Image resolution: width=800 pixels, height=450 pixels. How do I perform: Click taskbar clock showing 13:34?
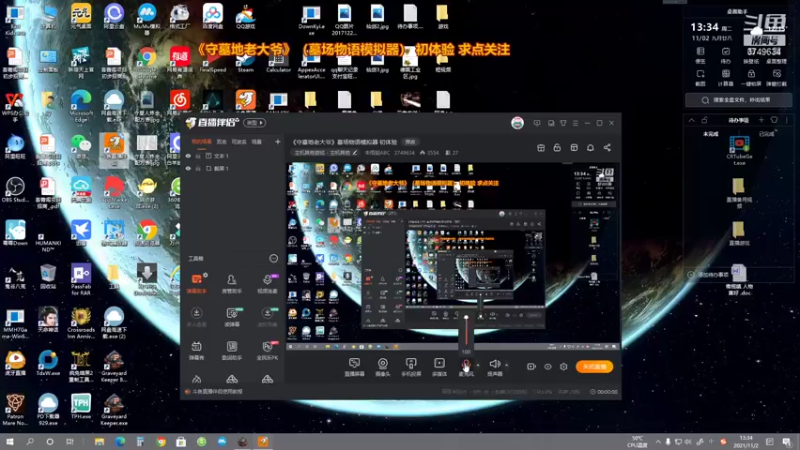tap(746, 442)
